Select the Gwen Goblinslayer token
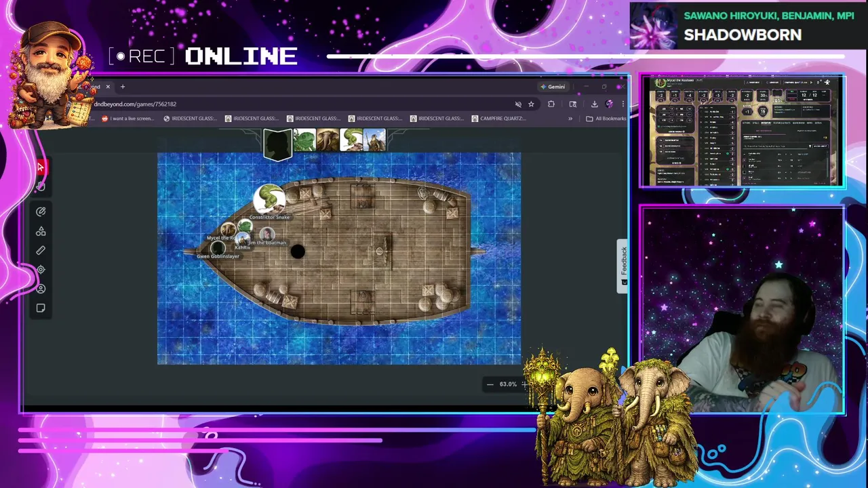Screen dimensions: 868x488 [218, 248]
